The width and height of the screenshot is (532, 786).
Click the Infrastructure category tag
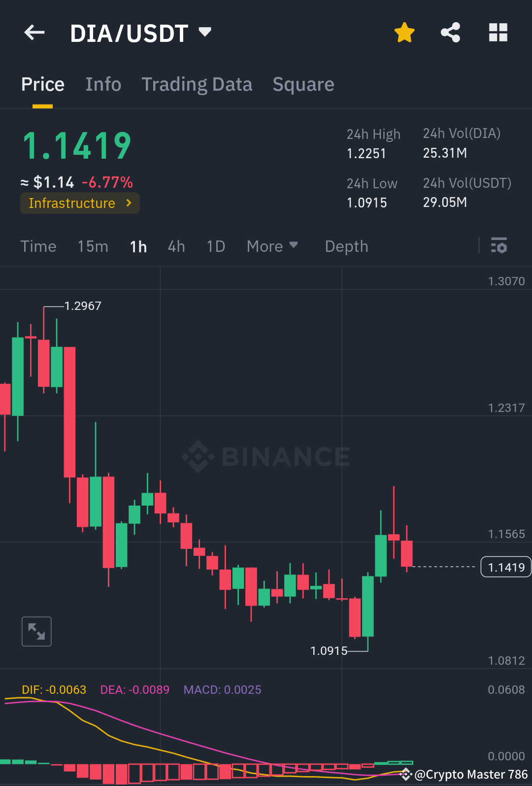click(71, 203)
